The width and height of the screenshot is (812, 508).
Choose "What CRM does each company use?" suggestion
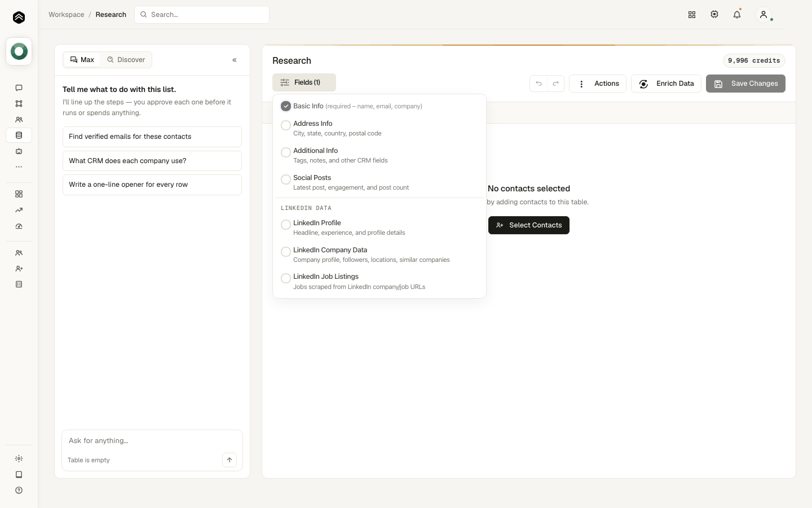point(152,161)
